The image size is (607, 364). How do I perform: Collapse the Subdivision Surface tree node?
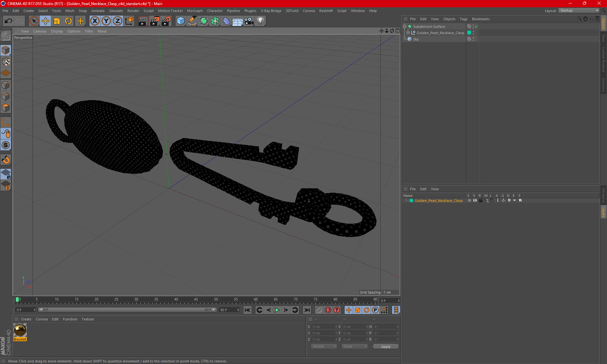(x=404, y=27)
